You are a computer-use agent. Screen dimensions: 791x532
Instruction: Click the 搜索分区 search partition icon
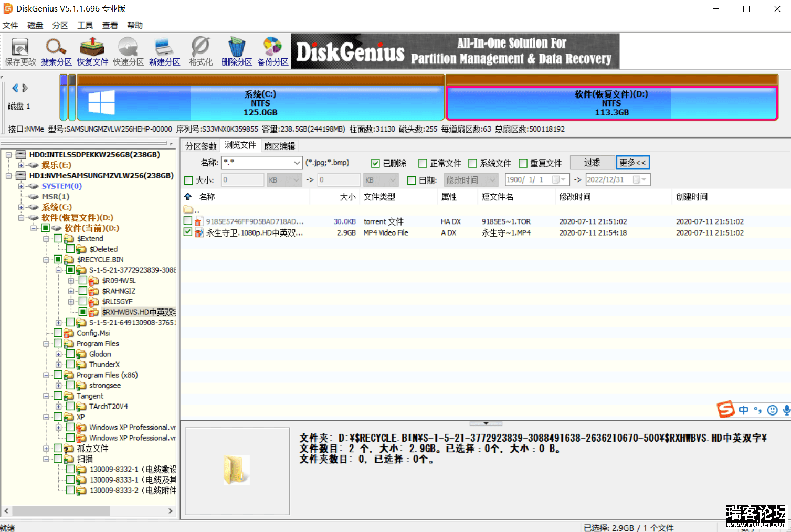[x=56, y=51]
